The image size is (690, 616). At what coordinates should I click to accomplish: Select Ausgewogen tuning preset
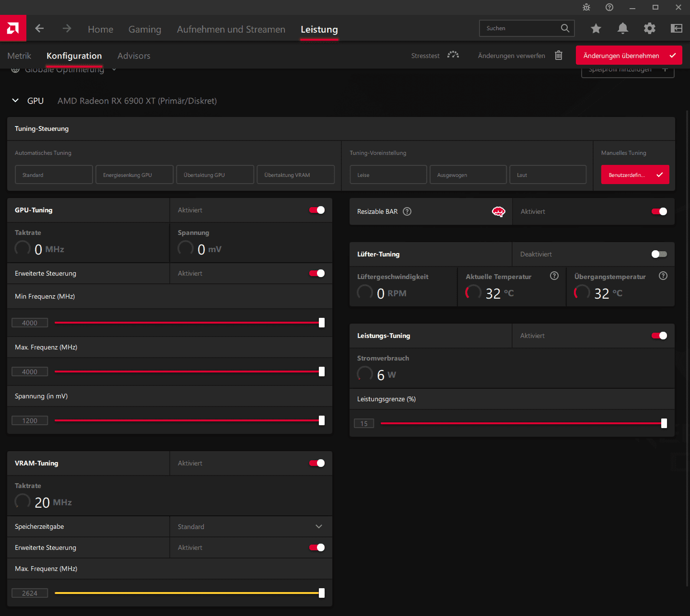tap(468, 174)
